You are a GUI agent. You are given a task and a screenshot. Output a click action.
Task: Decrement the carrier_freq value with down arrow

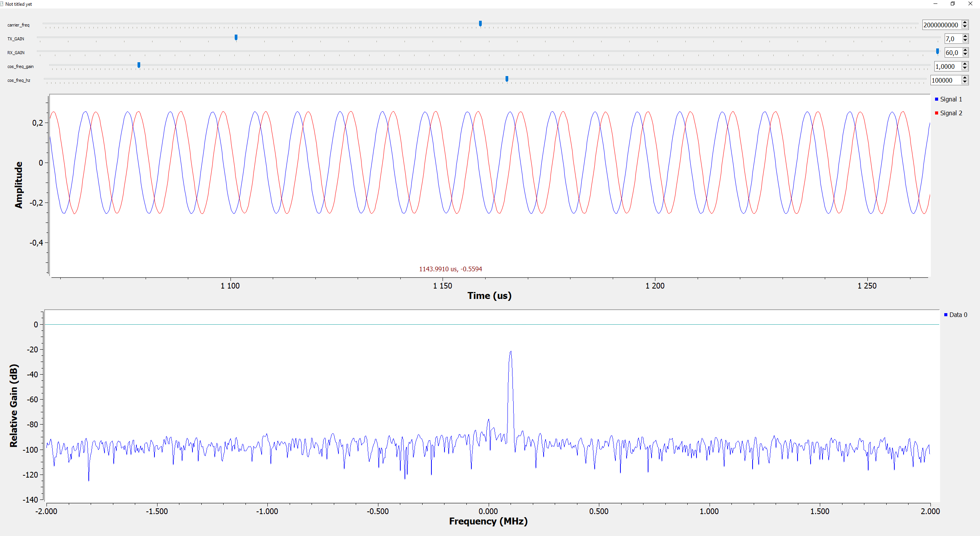965,27
